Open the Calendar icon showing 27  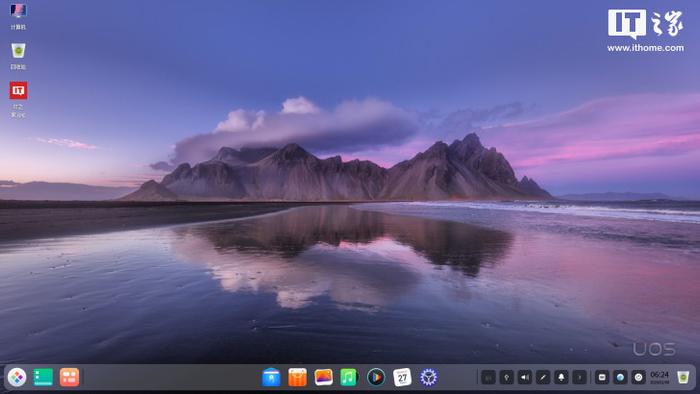pyautogui.click(x=402, y=377)
